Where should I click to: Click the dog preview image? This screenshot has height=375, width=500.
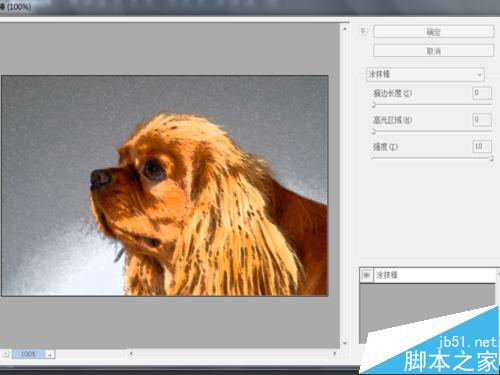(165, 186)
